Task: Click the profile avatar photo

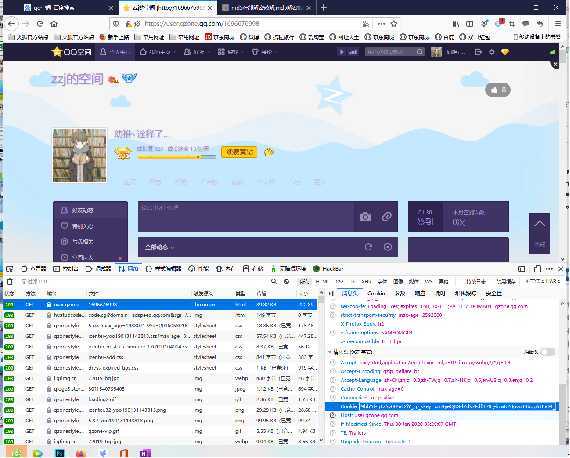Action: coord(80,155)
